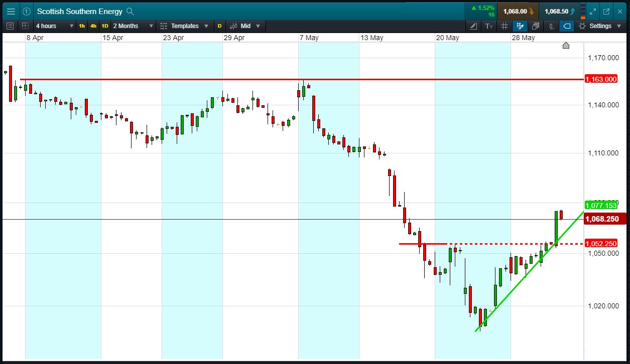Click the 1,110.000 price axis label

(603, 153)
